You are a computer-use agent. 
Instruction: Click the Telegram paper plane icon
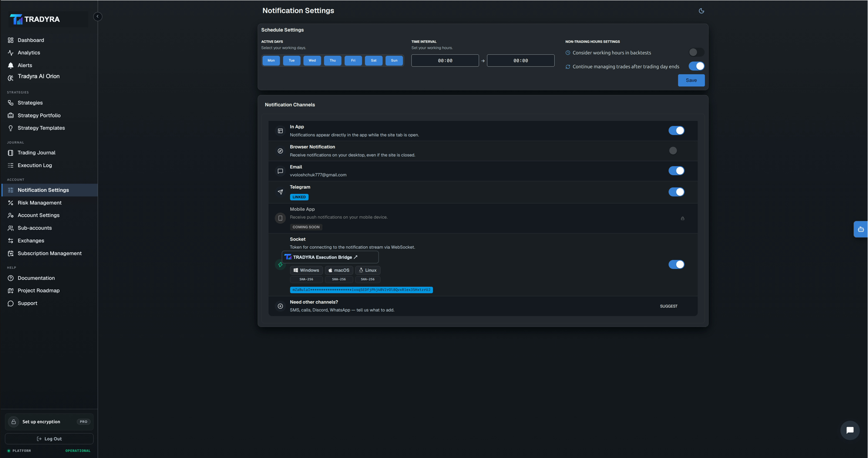280,192
